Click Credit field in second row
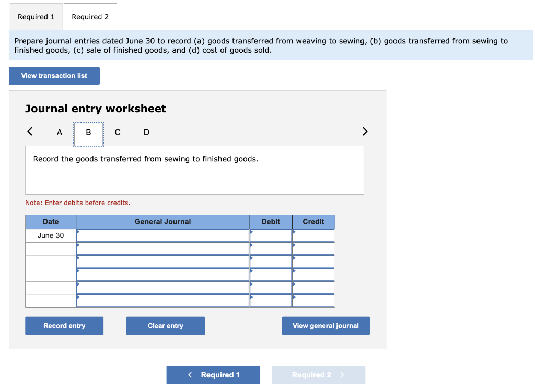This screenshot has width=535, height=392. [x=313, y=248]
